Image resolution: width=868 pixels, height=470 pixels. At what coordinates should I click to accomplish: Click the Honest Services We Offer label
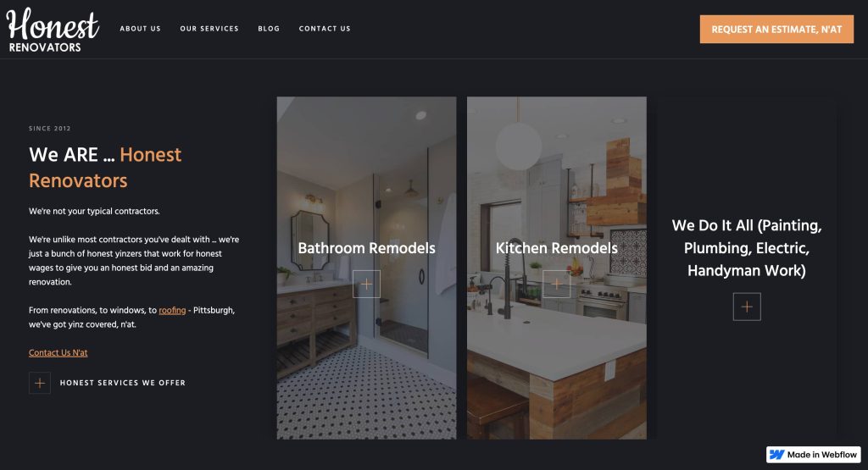click(122, 383)
